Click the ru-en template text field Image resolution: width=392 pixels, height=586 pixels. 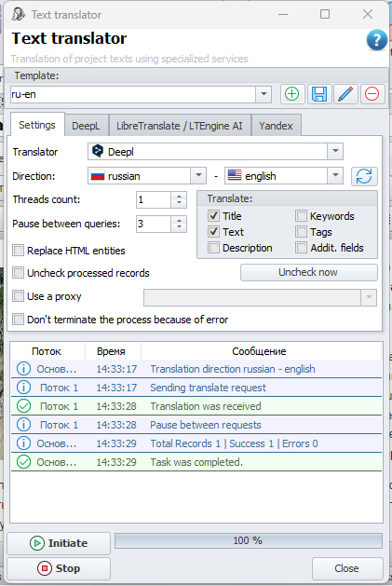133,94
